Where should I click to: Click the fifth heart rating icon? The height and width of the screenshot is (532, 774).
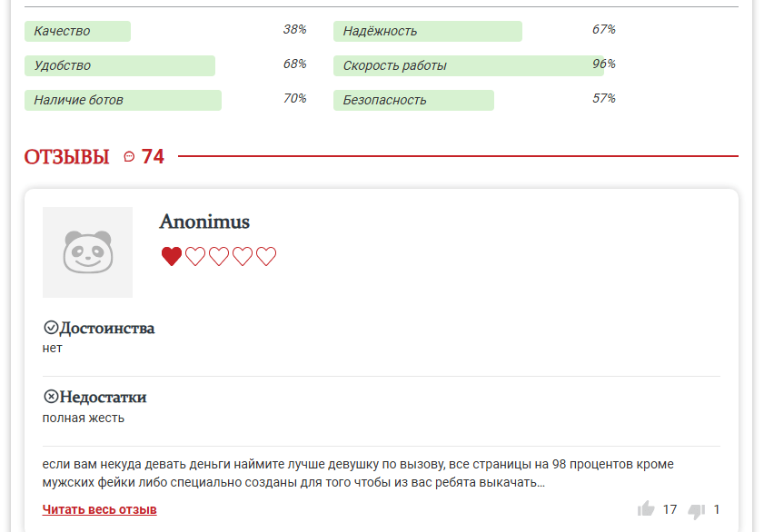[x=266, y=257]
